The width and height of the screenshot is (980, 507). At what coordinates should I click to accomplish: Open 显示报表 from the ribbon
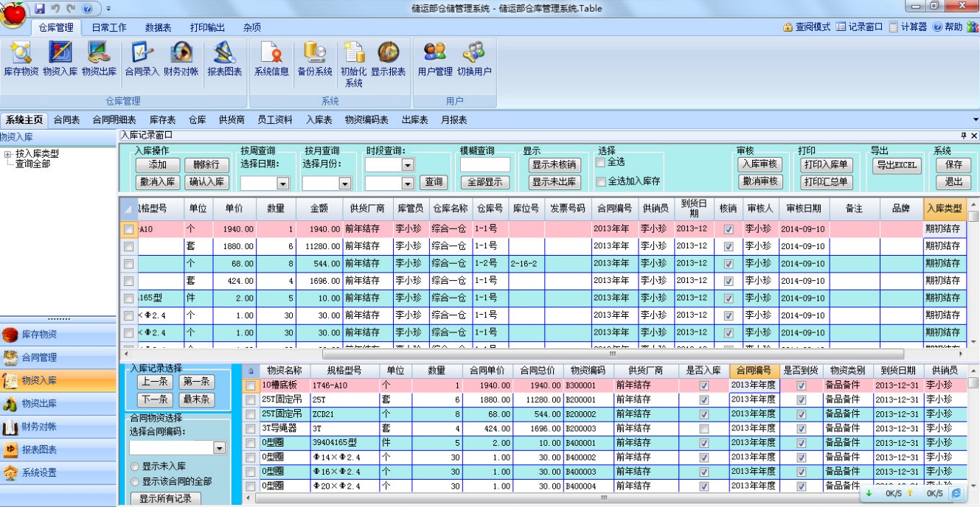(x=388, y=59)
